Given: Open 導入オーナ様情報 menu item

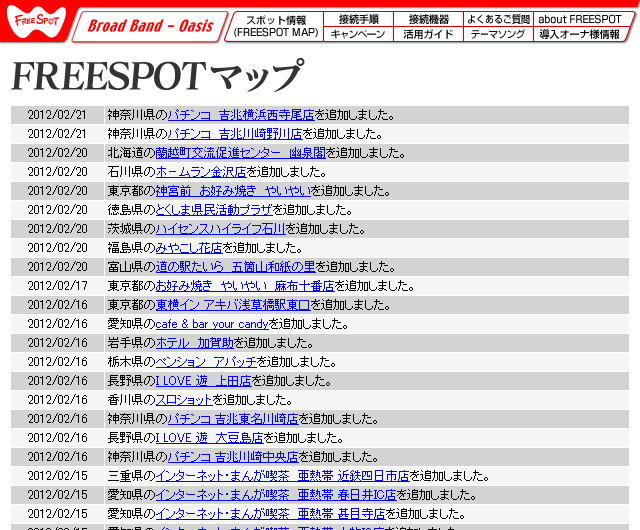Looking at the screenshot, I should [580, 34].
